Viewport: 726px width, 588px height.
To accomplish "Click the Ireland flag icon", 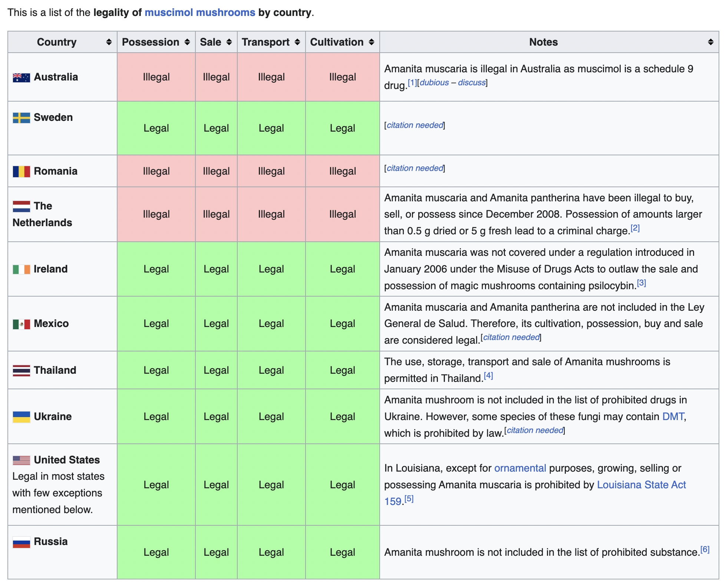I will [x=21, y=269].
